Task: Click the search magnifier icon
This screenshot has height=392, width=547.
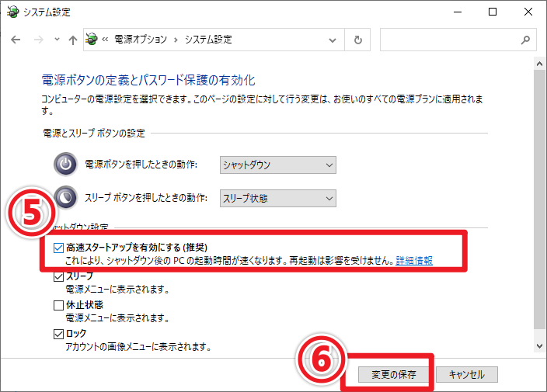Action: [524, 40]
